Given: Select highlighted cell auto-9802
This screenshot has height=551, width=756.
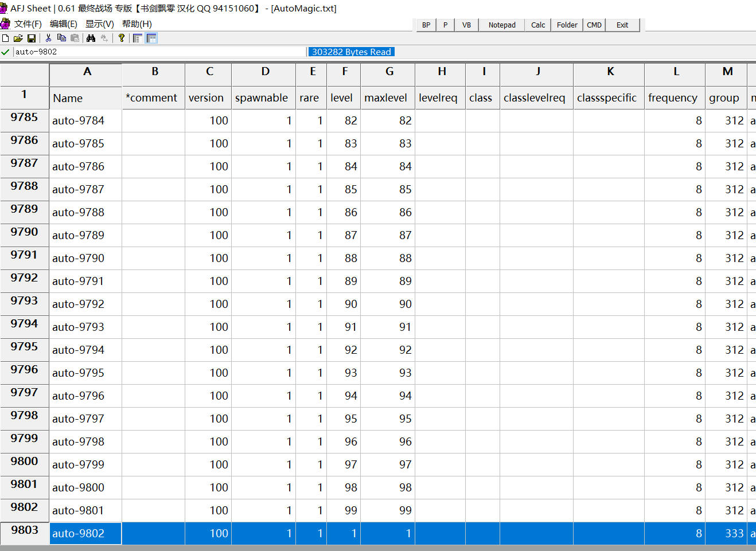Looking at the screenshot, I should coord(86,533).
